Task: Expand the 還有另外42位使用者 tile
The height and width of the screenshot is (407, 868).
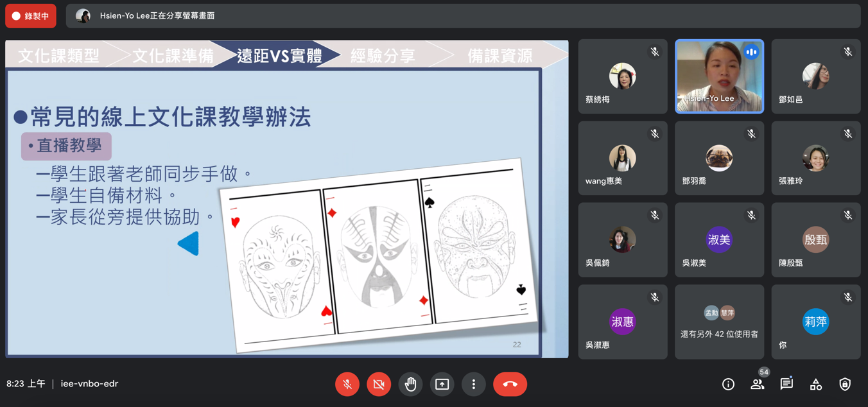Action: point(719,321)
